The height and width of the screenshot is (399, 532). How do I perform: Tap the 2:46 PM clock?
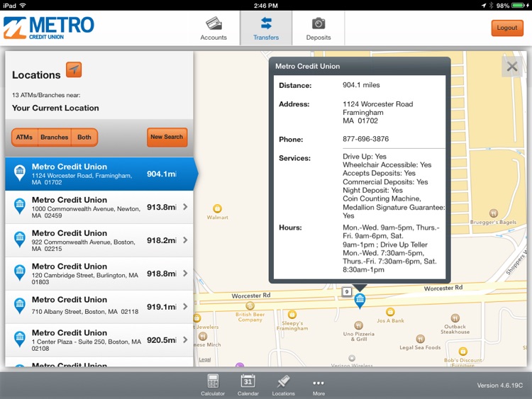tap(266, 6)
